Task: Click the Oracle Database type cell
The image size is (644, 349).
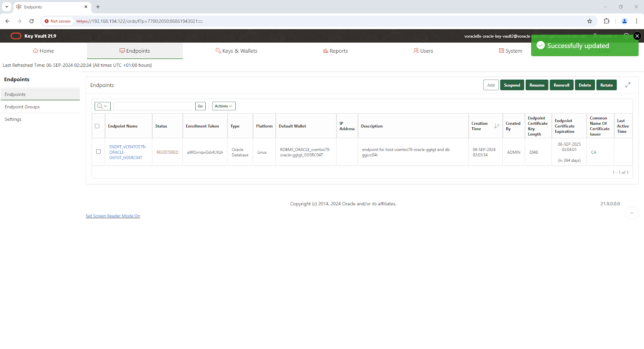Action: tap(240, 152)
